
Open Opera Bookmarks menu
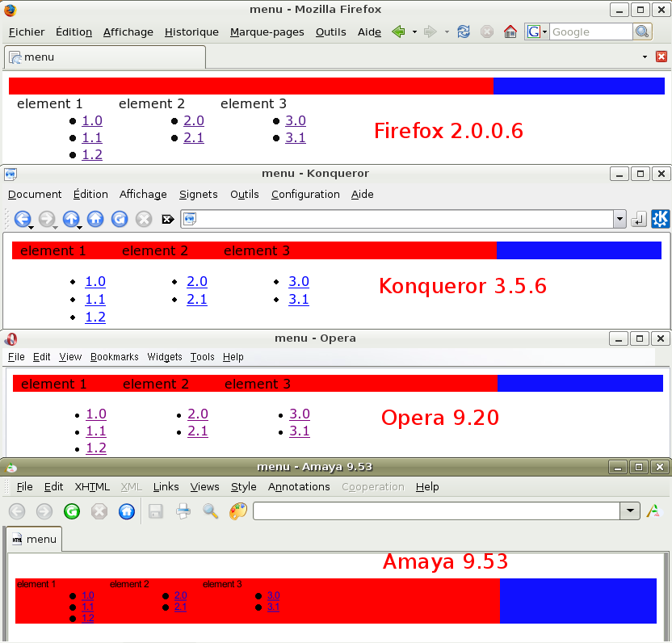tap(115, 357)
